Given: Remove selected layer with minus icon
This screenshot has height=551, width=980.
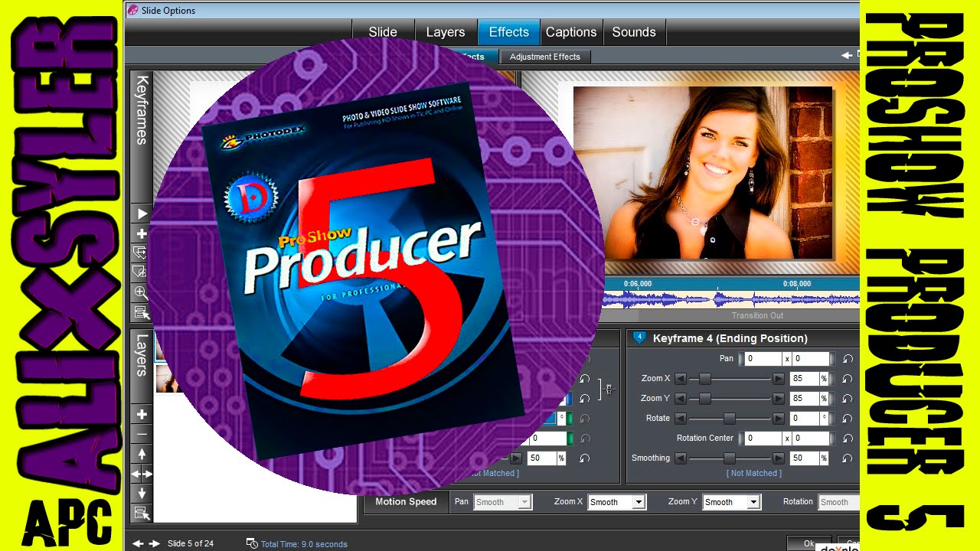Looking at the screenshot, I should click(x=142, y=434).
